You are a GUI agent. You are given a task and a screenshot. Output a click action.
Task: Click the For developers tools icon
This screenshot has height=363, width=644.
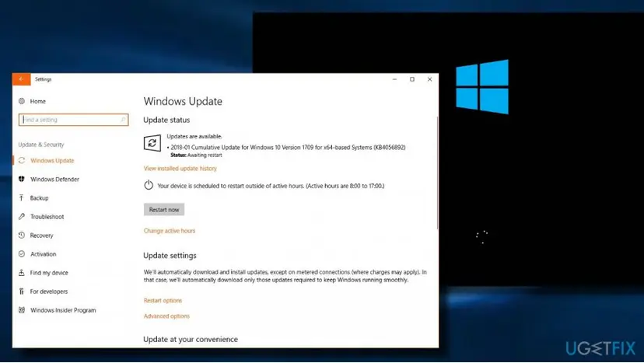[x=22, y=291]
